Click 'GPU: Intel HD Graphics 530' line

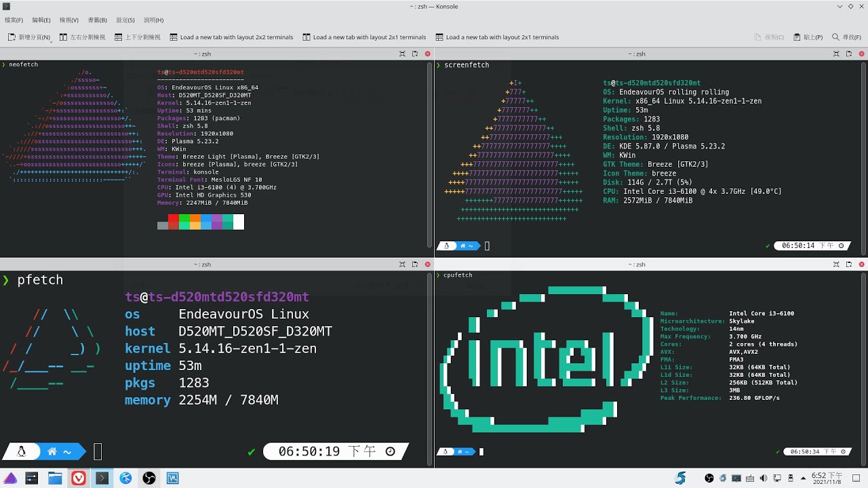[x=204, y=195]
